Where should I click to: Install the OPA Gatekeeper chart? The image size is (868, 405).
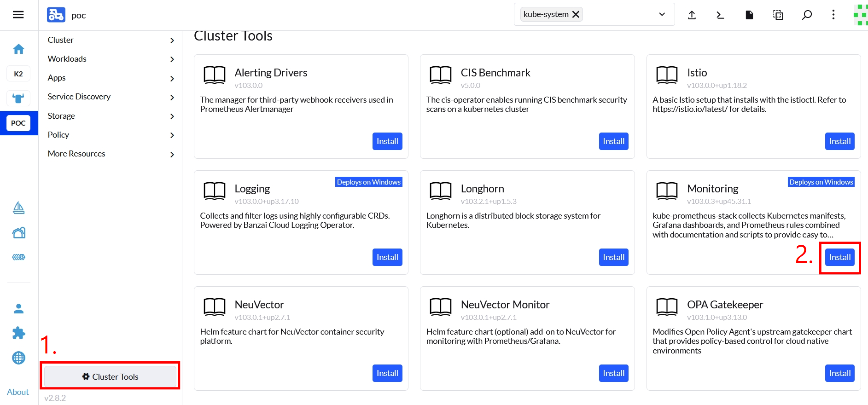tap(840, 373)
